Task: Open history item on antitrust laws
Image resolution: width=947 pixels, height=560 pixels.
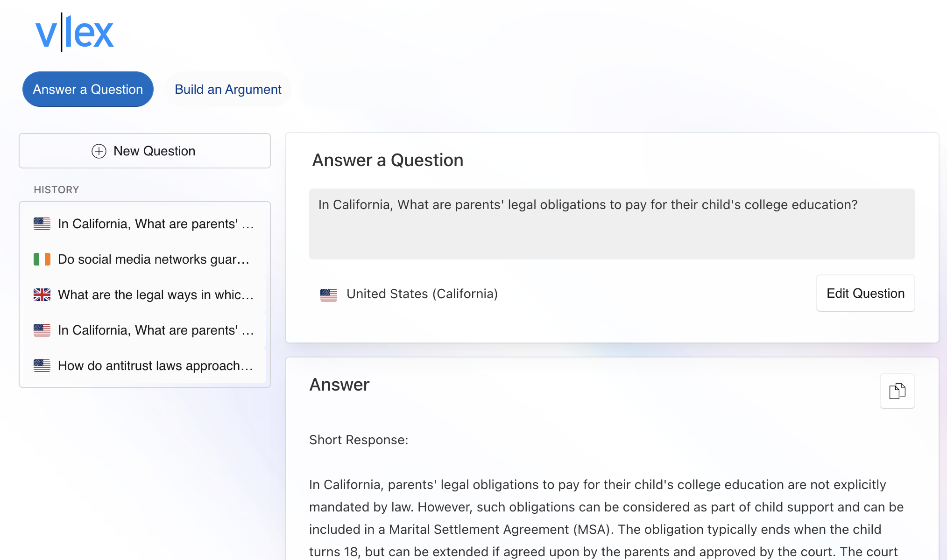Action: pos(145,366)
